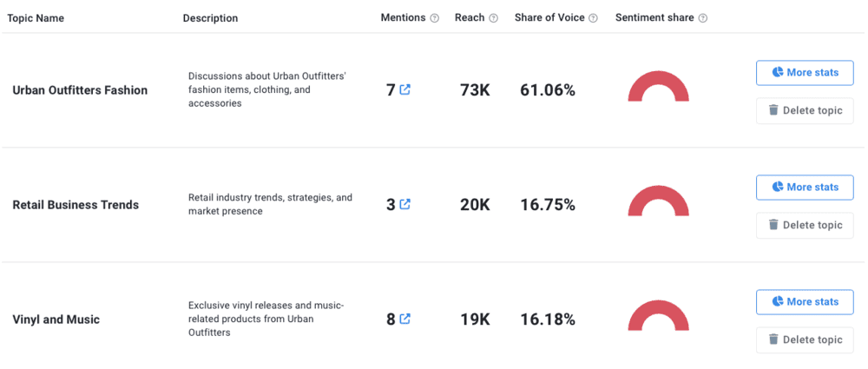Click the help icon beside Share of Voice

(593, 18)
